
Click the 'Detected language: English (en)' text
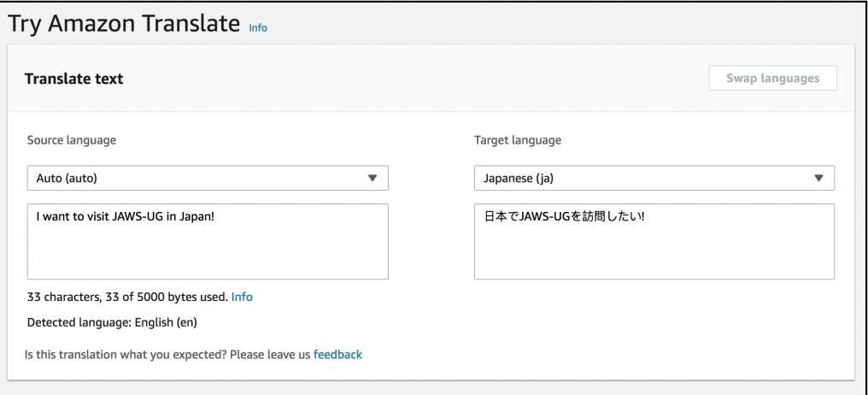(112, 322)
